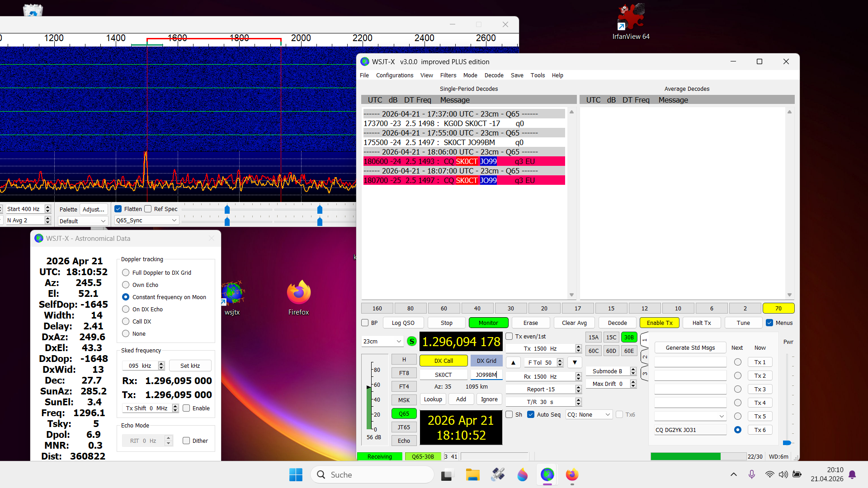868x488 pixels.
Task: Click the battery tray icon
Action: pyautogui.click(x=797, y=474)
